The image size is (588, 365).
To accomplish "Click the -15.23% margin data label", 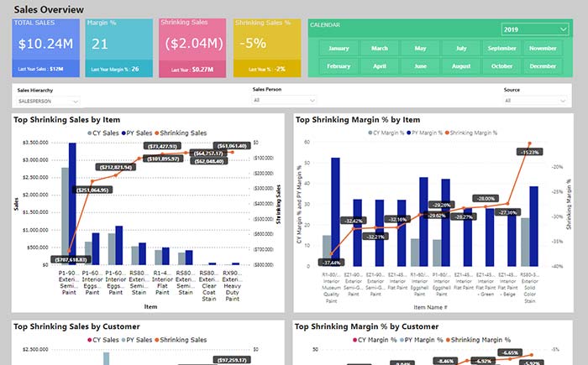I will 530,152.
